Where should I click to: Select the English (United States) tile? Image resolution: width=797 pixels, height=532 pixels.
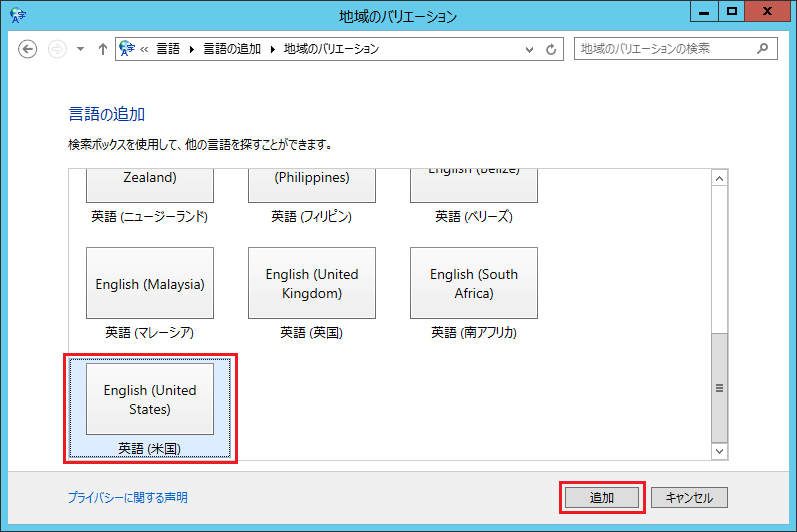[x=150, y=399]
